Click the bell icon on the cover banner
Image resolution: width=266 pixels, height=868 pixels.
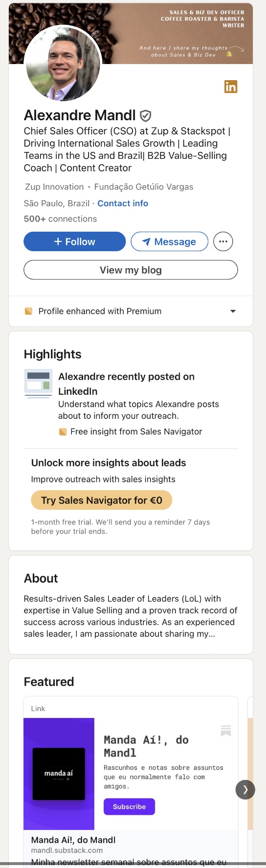[229, 54]
